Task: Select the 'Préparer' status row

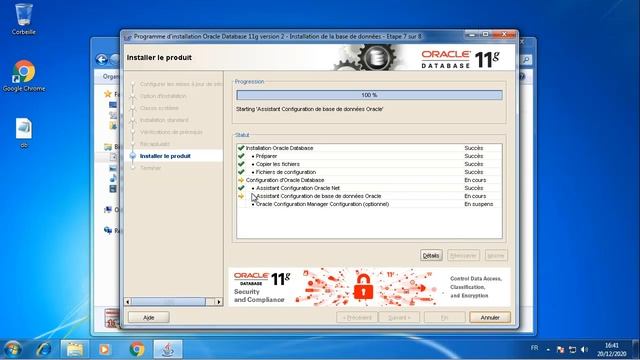Action: tap(369, 156)
